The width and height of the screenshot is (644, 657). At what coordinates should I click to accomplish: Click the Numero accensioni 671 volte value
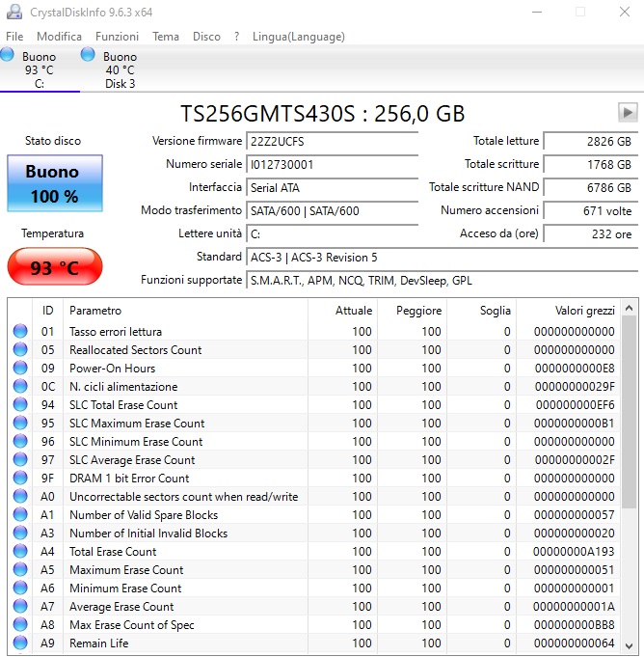pos(591,210)
